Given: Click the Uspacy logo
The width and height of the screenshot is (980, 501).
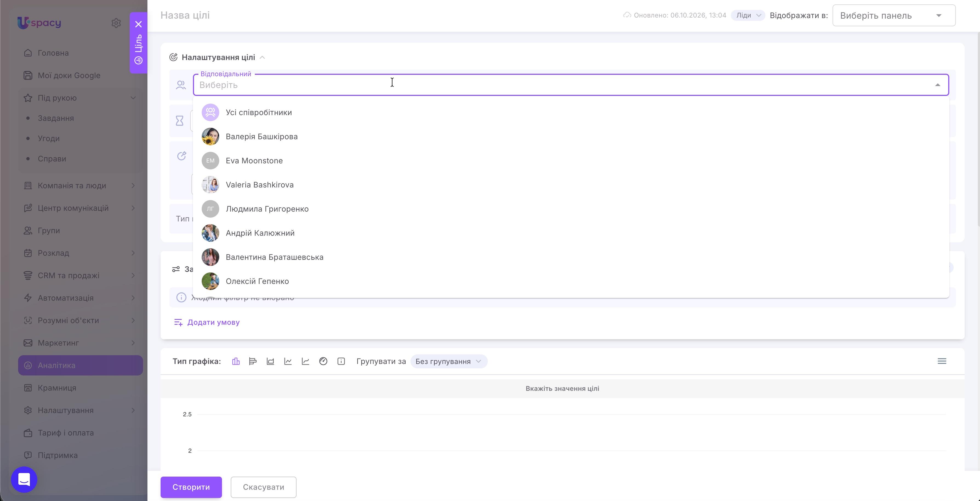Looking at the screenshot, I should pos(39,23).
